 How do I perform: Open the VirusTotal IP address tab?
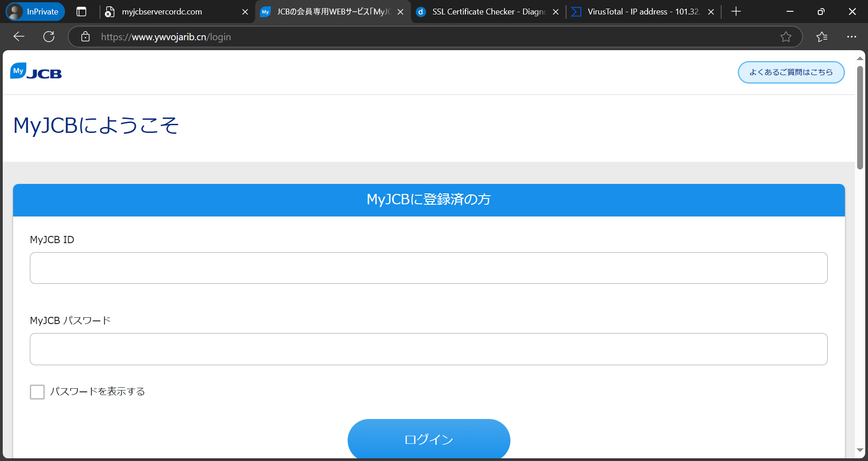[644, 12]
